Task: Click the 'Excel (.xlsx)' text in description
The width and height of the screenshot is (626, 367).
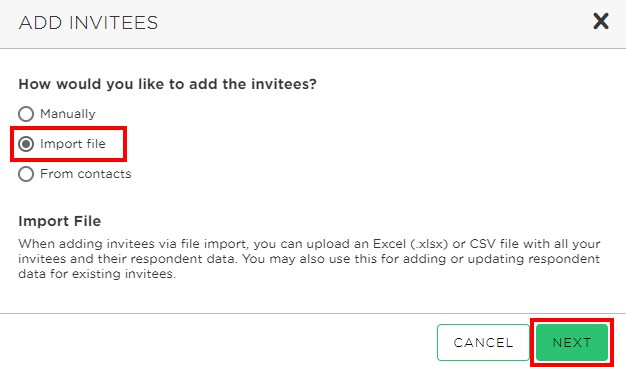Action: (x=410, y=244)
